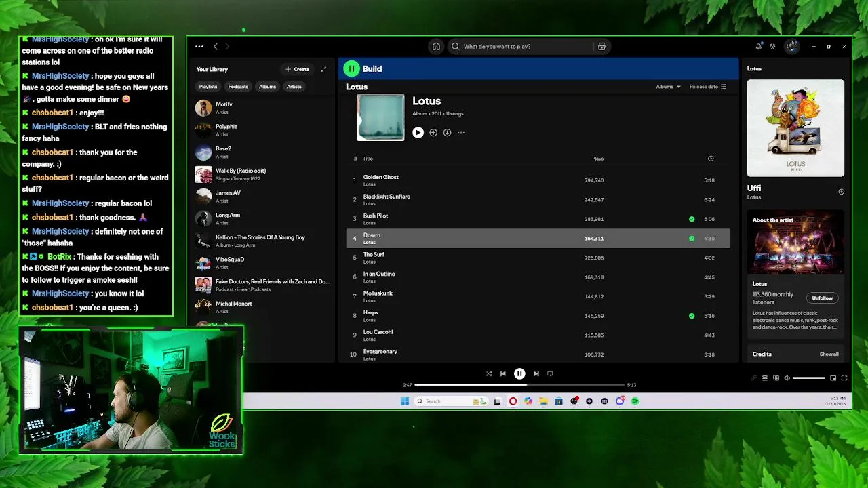
Task: Open Connect to a device
Action: [776, 378]
